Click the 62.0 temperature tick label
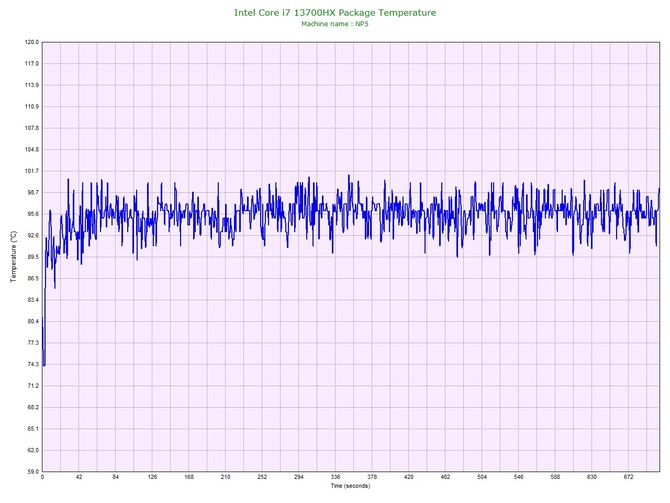The height and width of the screenshot is (503, 670). click(x=33, y=450)
